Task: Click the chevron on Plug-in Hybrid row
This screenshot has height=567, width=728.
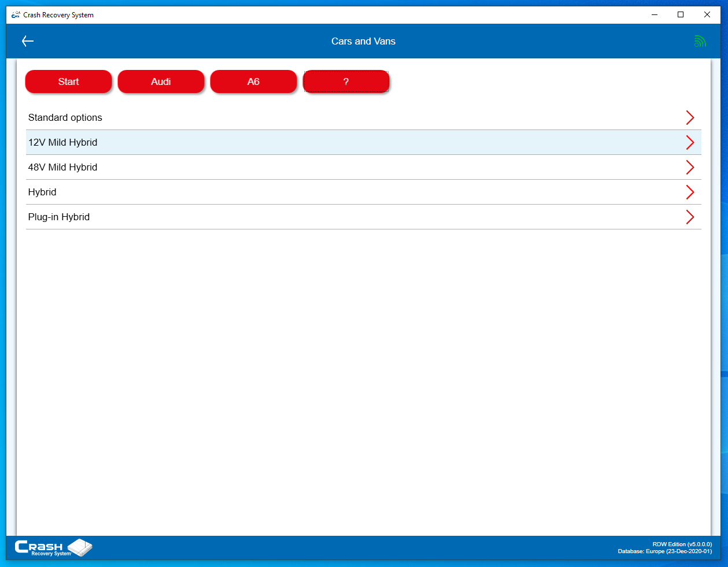Action: click(690, 217)
